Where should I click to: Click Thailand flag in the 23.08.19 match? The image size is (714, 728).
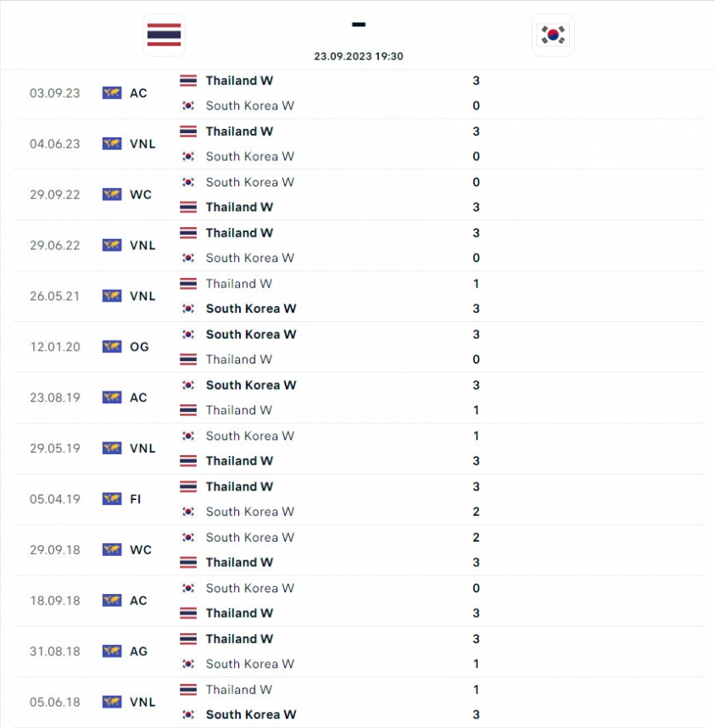(x=188, y=410)
